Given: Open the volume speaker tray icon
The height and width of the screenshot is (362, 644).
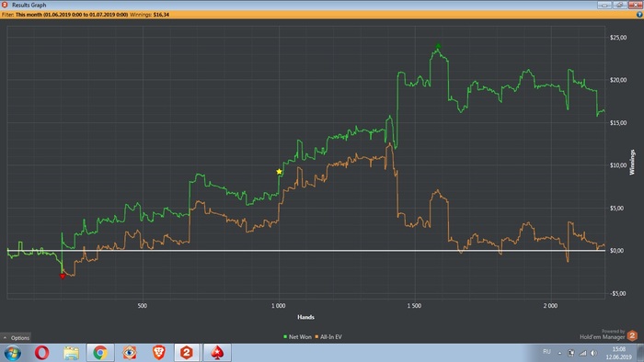Looking at the screenshot, I should [x=594, y=353].
